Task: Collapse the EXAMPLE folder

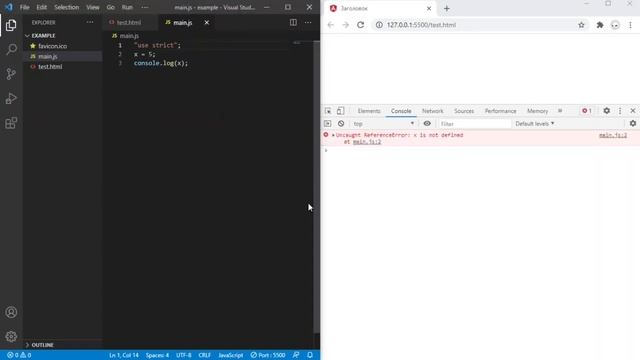Action: click(x=27, y=36)
